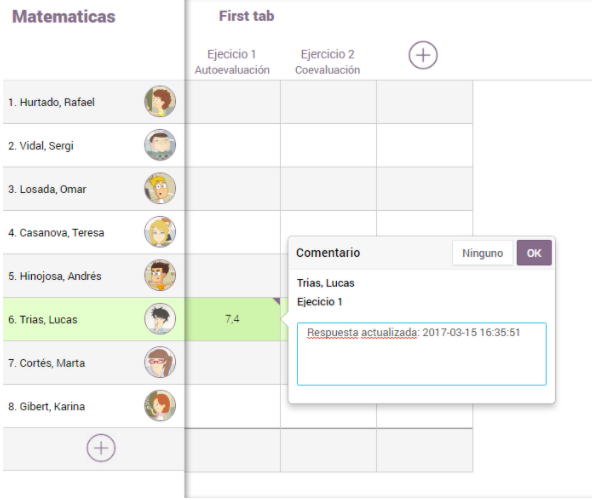Click the Ninguno button
Viewport: 592px width, 500px height.
coord(483,253)
